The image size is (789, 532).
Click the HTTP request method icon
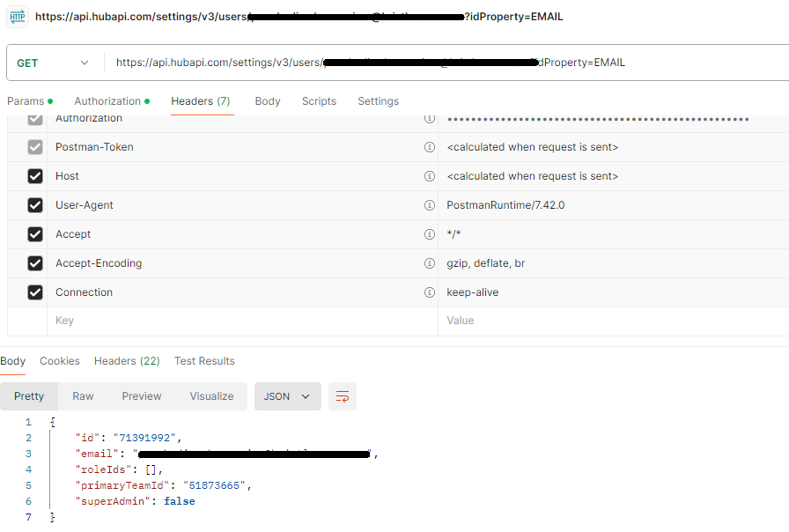tap(16, 16)
